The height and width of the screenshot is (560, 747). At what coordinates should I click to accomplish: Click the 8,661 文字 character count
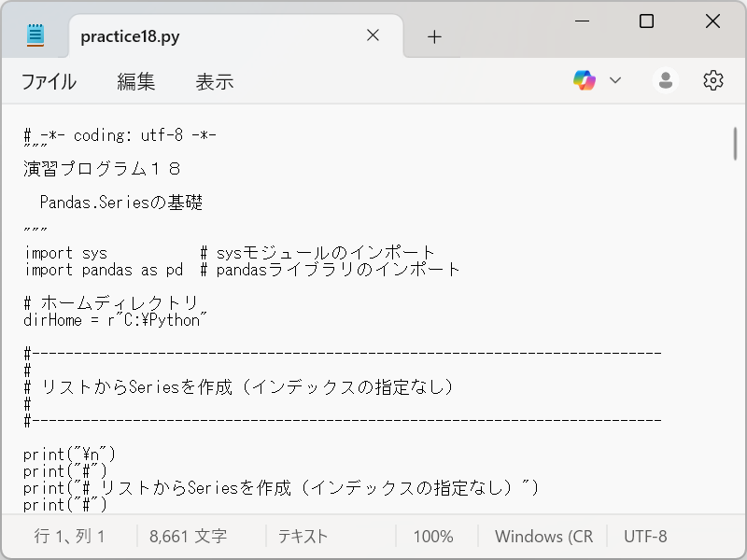coord(189,537)
